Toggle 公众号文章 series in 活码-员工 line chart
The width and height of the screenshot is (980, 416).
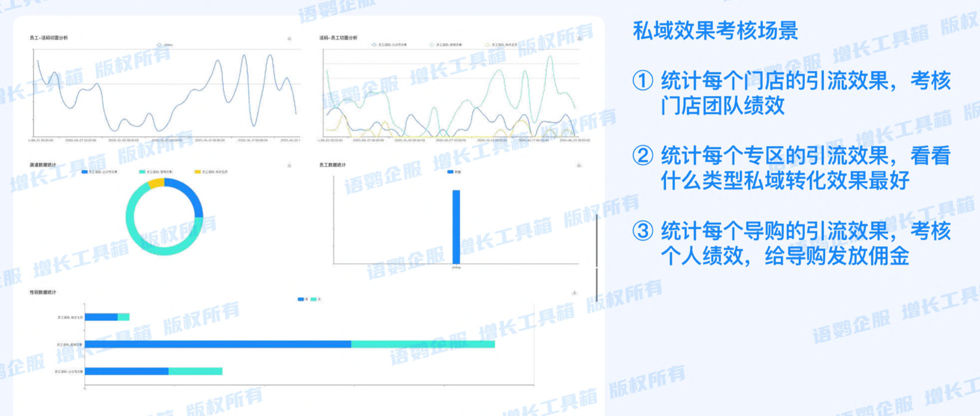pyautogui.click(x=389, y=45)
